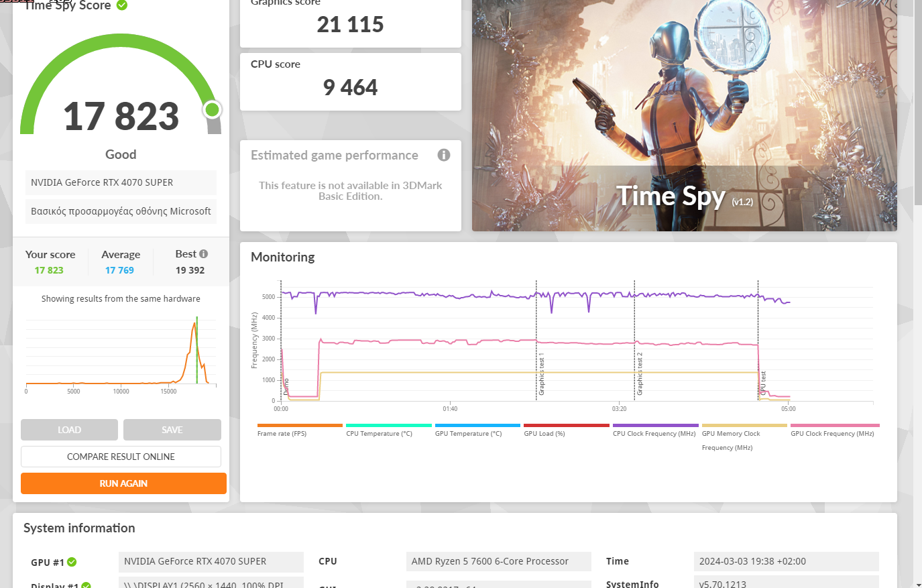The width and height of the screenshot is (922, 588).
Task: Click the CPU test marker on chart
Action: pyautogui.click(x=763, y=382)
